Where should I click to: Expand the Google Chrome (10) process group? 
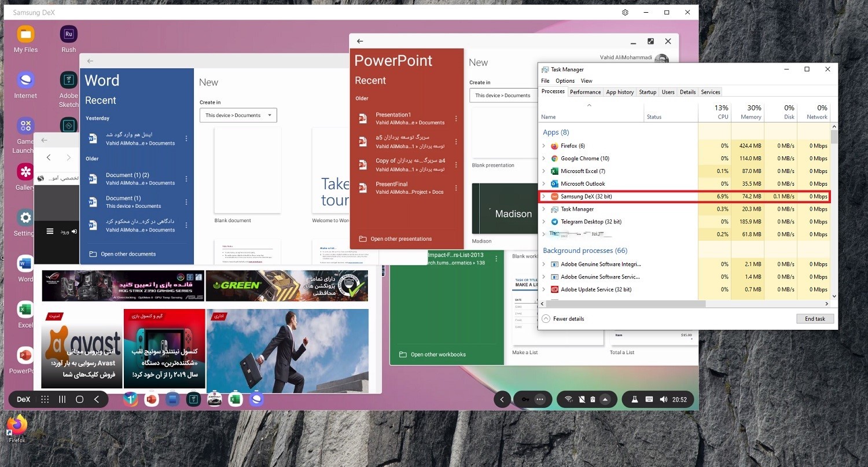pyautogui.click(x=543, y=159)
